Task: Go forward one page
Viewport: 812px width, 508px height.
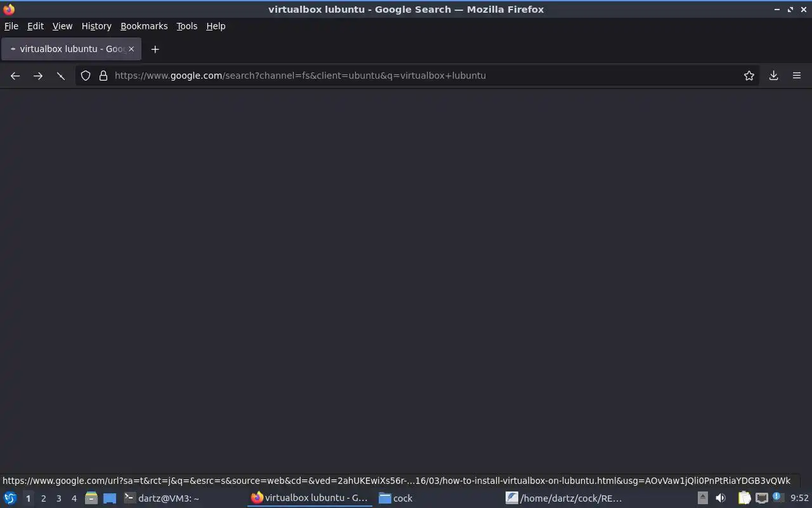Action: pyautogui.click(x=38, y=76)
